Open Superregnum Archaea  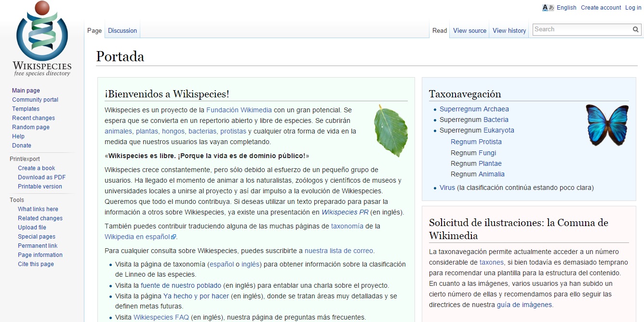(474, 109)
